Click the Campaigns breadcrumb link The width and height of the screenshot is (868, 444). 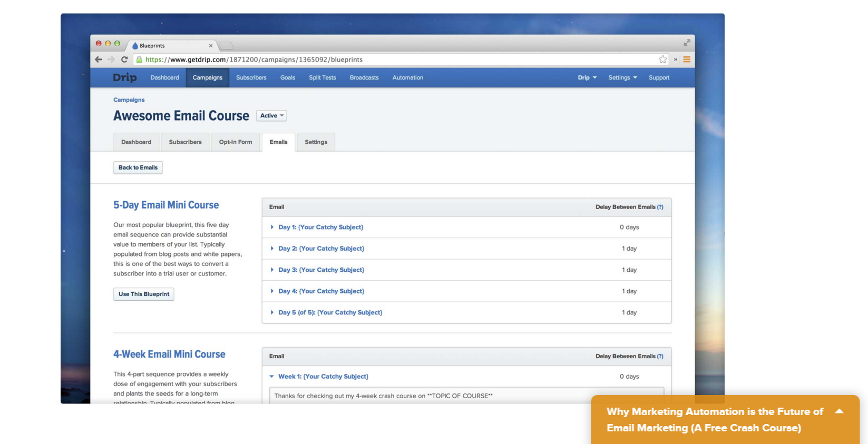pyautogui.click(x=129, y=100)
